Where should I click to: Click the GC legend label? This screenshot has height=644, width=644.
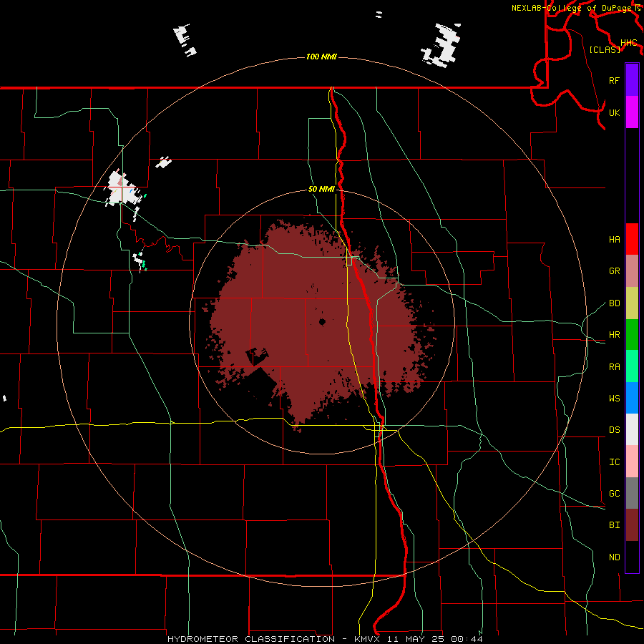point(614,493)
